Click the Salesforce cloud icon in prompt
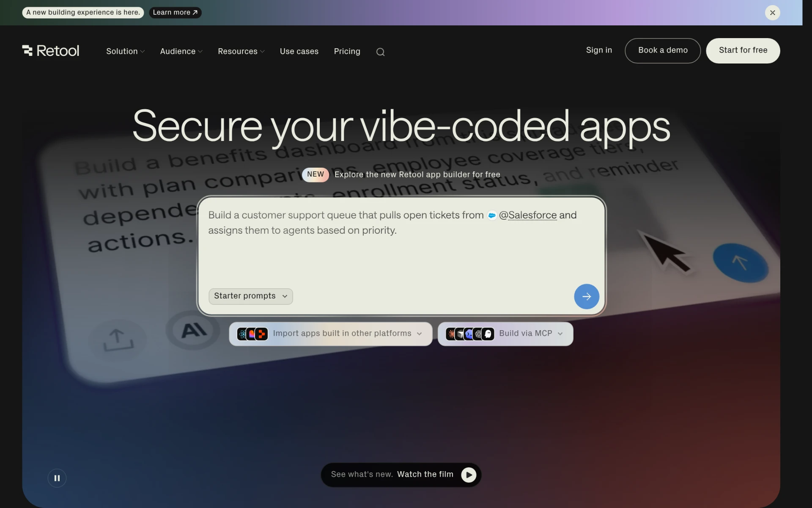812x508 pixels. click(491, 215)
